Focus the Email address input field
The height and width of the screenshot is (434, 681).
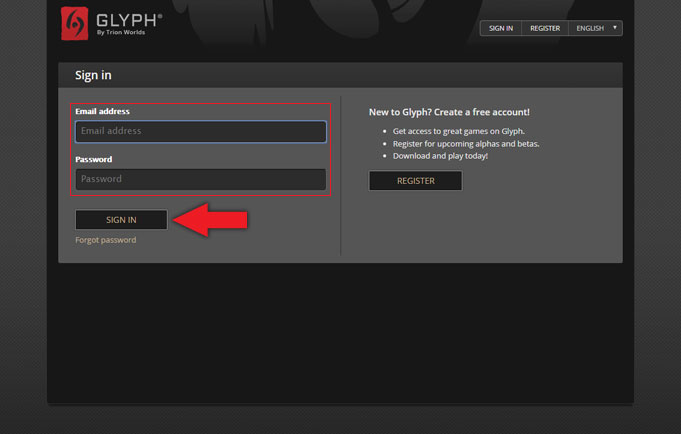pyautogui.click(x=200, y=131)
